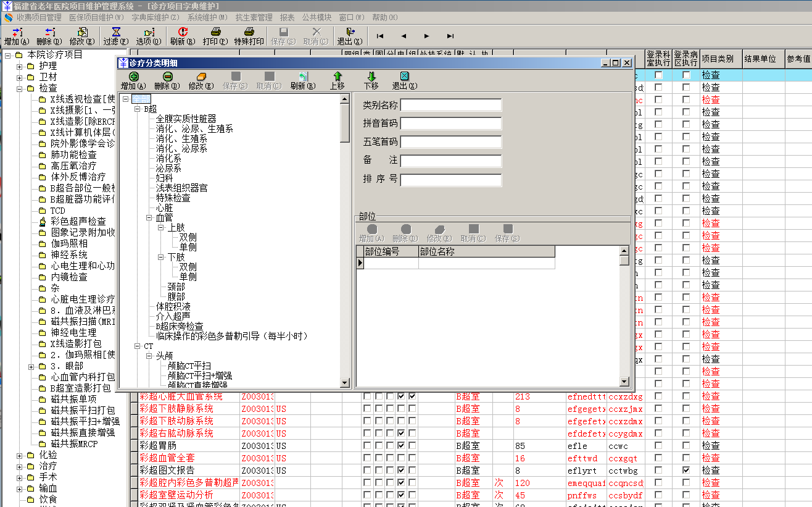Viewport: 812px width, 507px height.
Task: Expand the 护理 tree node
Action: point(20,66)
